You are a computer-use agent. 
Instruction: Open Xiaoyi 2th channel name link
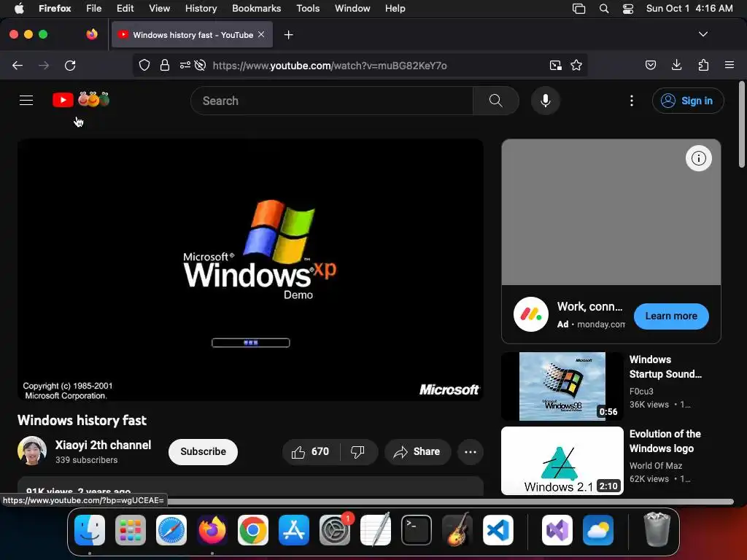click(103, 446)
